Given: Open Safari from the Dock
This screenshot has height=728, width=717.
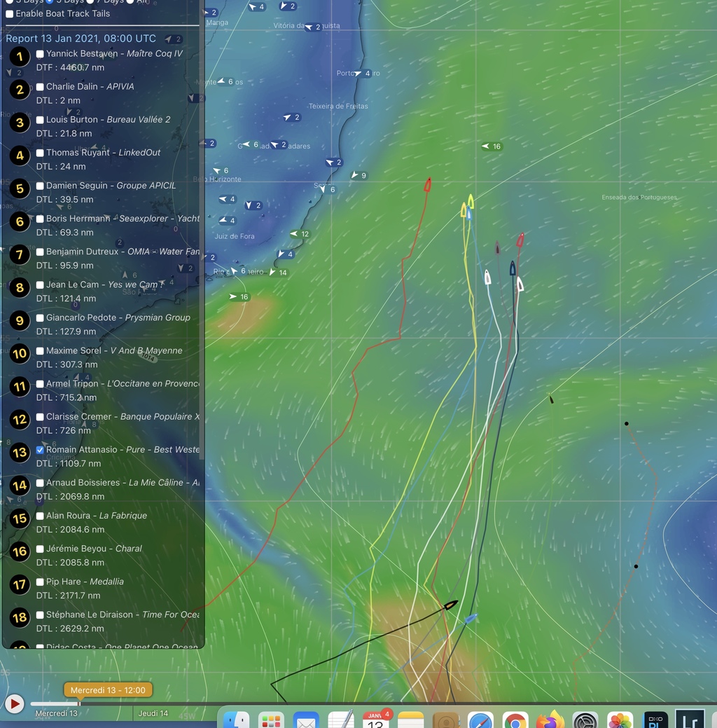Looking at the screenshot, I should 480,720.
